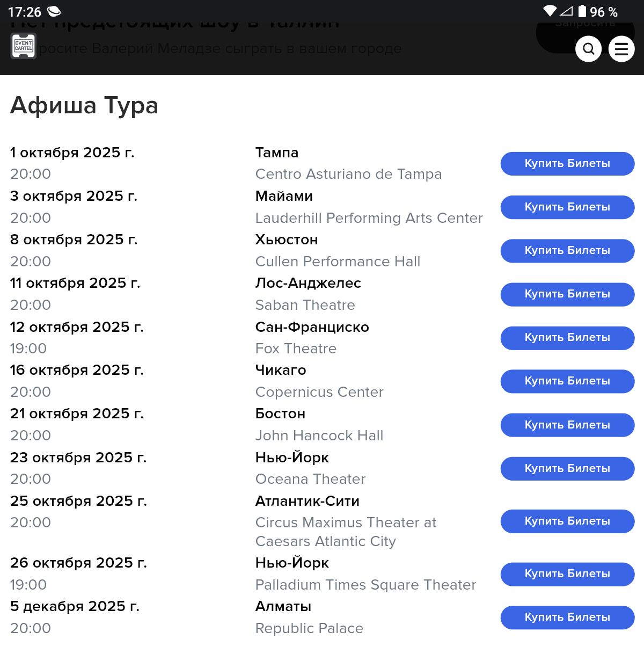
Task: Buy tickets for Palladium Times Square Theater
Action: (567, 574)
